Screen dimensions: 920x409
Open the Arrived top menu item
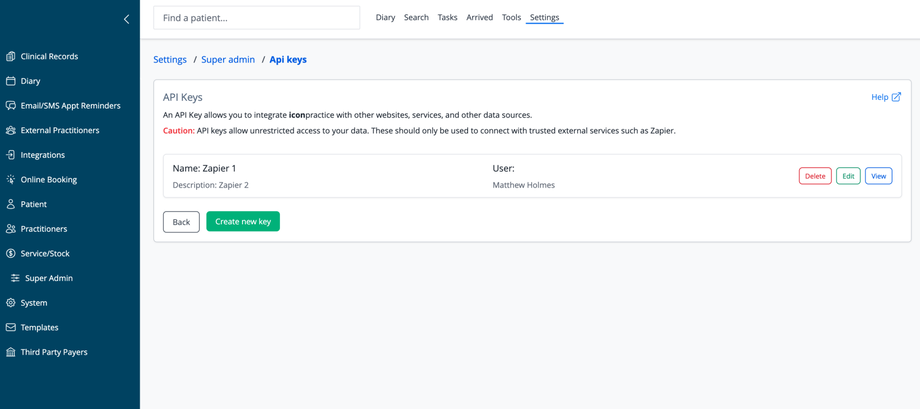(x=479, y=18)
